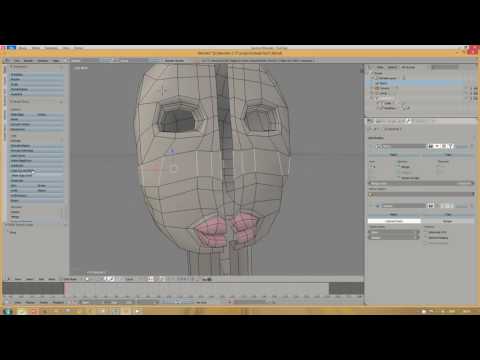Image resolution: width=480 pixels, height=360 pixels.
Task: Click the Subdivisions View field
Action: click(393, 232)
